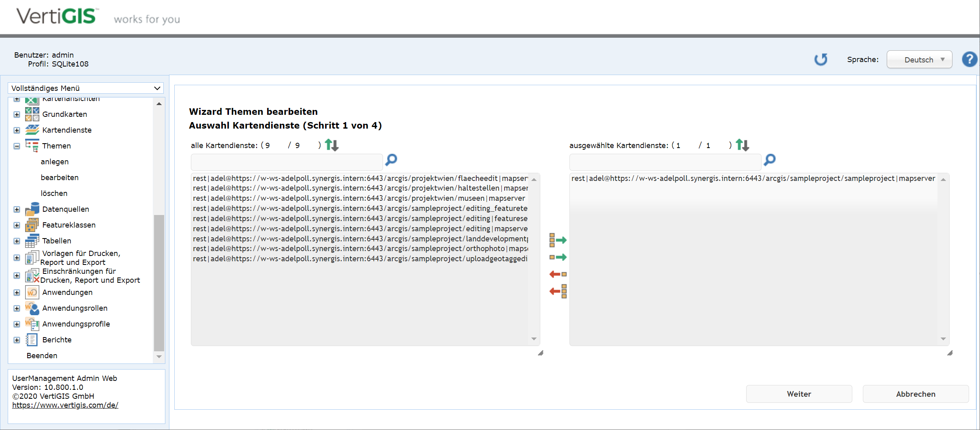Open the Sprache dropdown showing Deutsch
Viewport: 980px width, 430px height.
pos(919,59)
